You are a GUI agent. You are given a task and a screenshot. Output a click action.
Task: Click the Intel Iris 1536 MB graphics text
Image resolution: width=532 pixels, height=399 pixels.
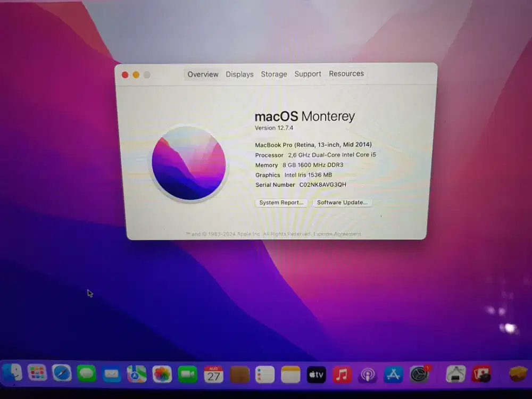pyautogui.click(x=308, y=174)
